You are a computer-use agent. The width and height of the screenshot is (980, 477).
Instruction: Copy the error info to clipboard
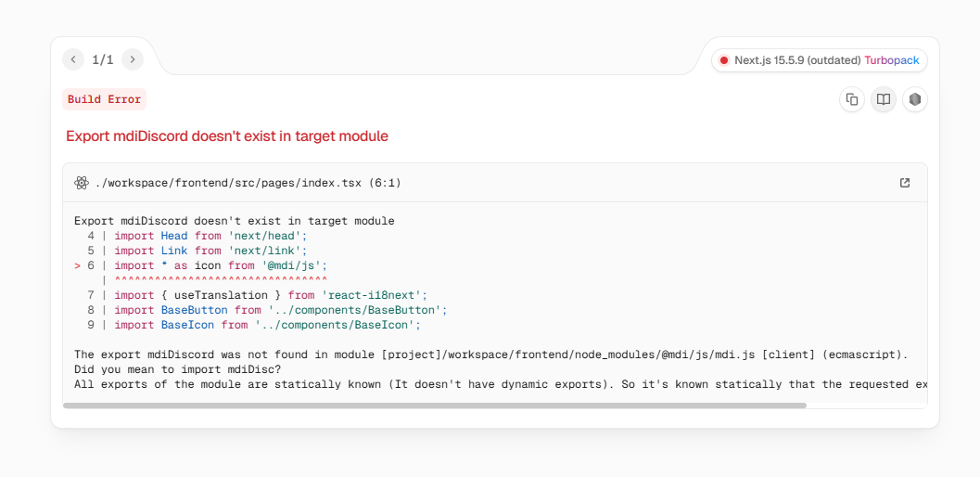[x=852, y=99]
